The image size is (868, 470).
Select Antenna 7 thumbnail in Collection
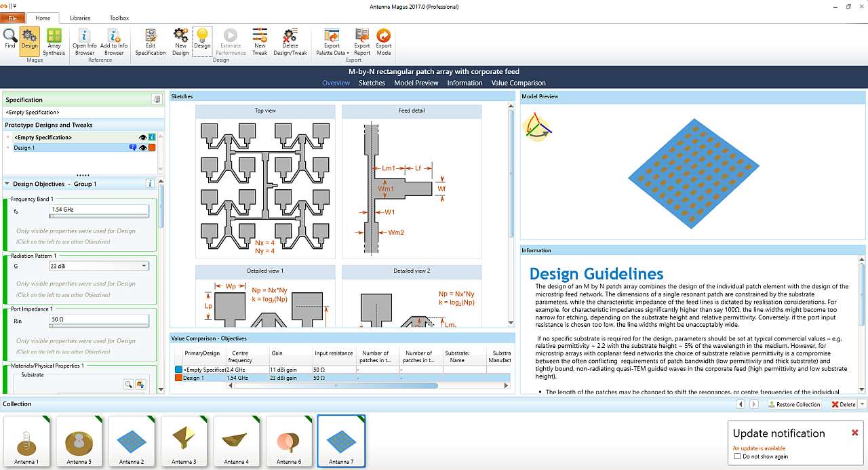coord(341,442)
